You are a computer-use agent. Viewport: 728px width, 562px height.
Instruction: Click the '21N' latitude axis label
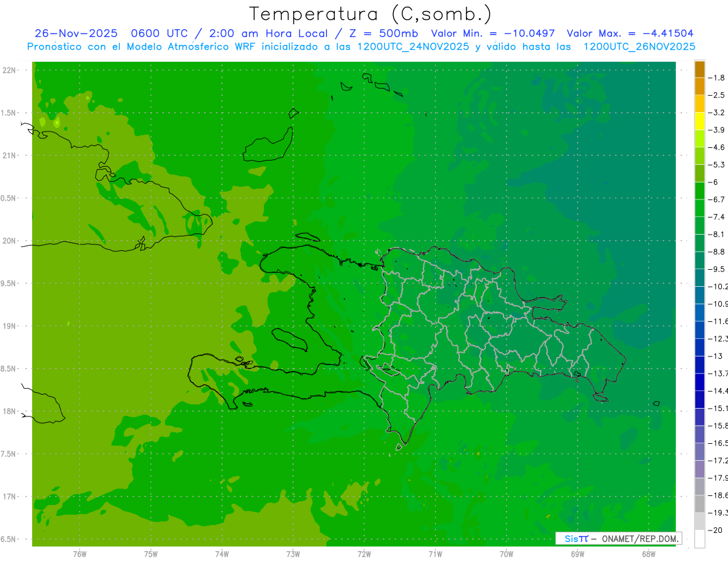10,155
